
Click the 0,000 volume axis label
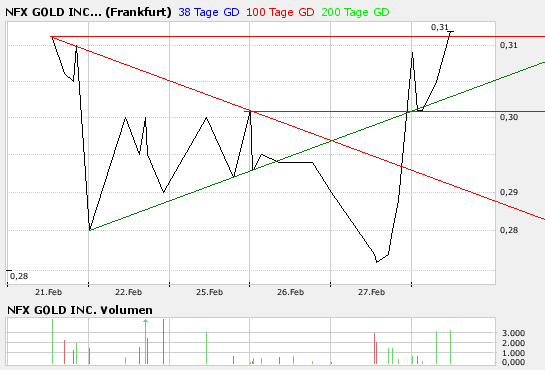[513, 362]
